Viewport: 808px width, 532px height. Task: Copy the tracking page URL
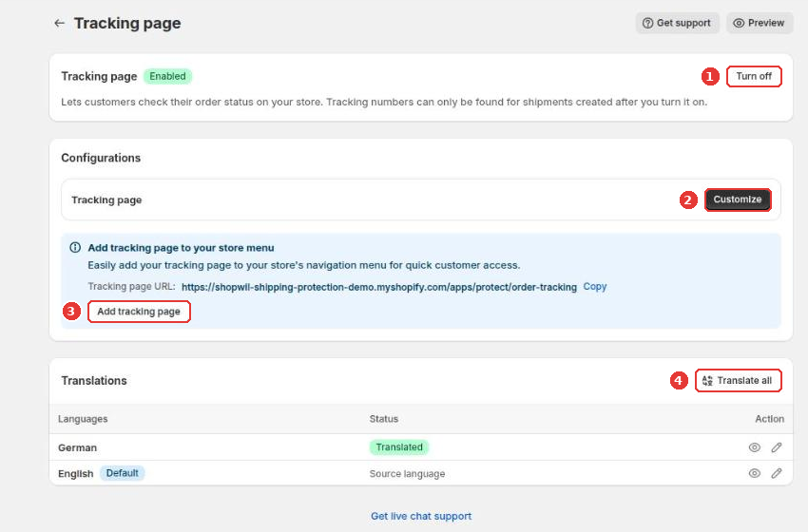coord(595,286)
